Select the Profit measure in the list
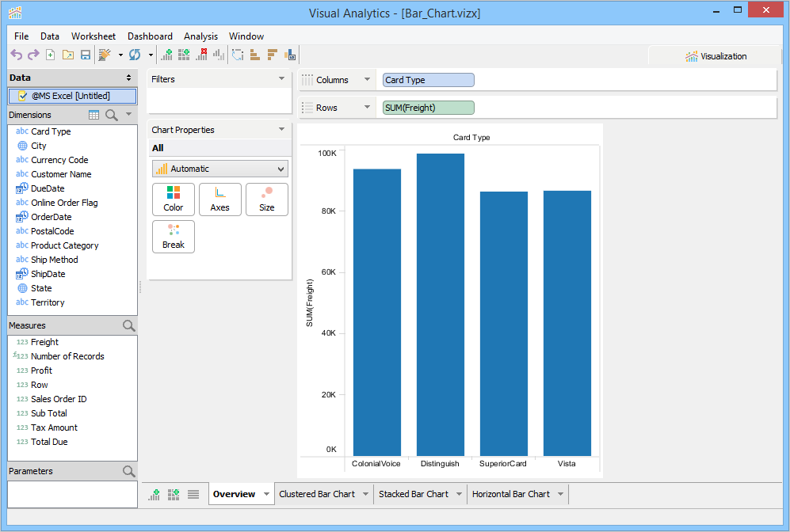790x532 pixels. (x=41, y=370)
